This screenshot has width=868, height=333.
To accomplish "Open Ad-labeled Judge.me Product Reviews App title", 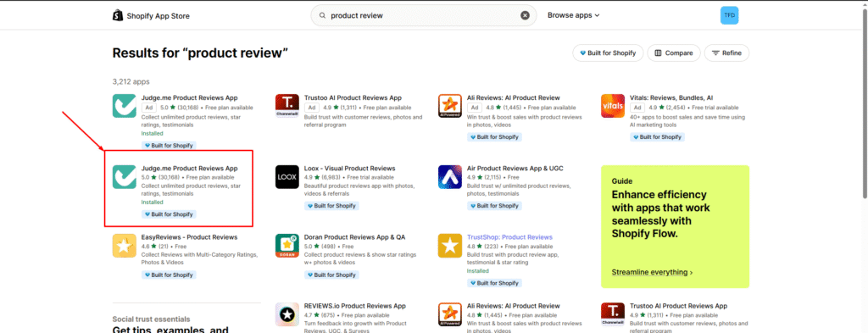I will pyautogui.click(x=189, y=98).
